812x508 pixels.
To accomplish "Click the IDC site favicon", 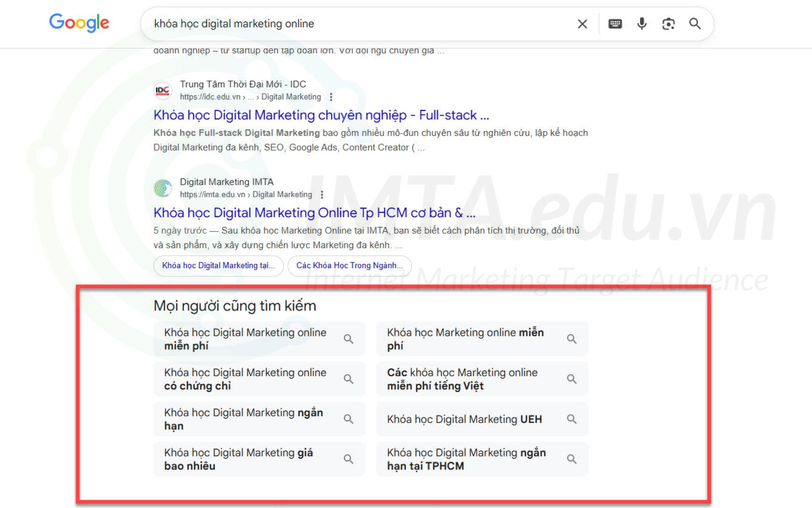I will (x=162, y=90).
